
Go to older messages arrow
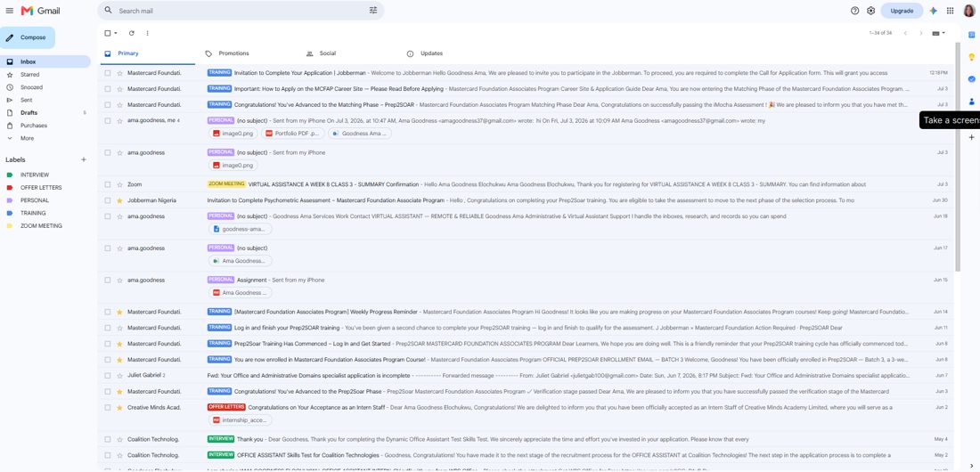[x=920, y=33]
